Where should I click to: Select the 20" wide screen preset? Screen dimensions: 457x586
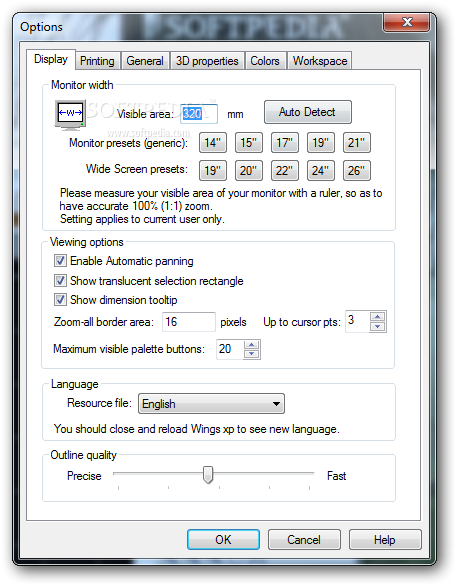tap(248, 170)
